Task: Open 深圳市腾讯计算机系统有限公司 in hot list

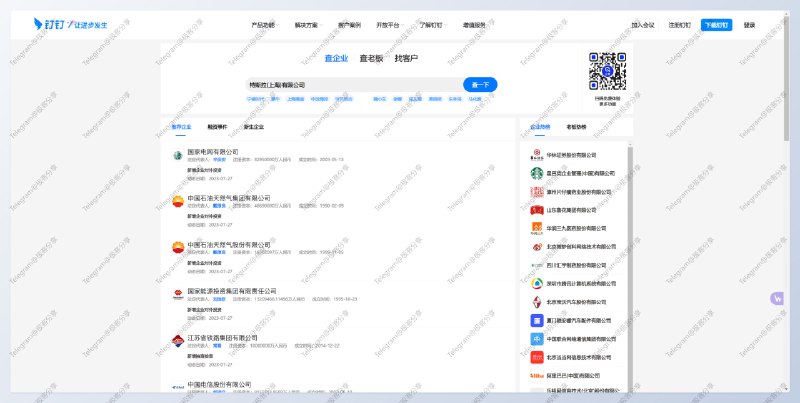Action: [581, 284]
